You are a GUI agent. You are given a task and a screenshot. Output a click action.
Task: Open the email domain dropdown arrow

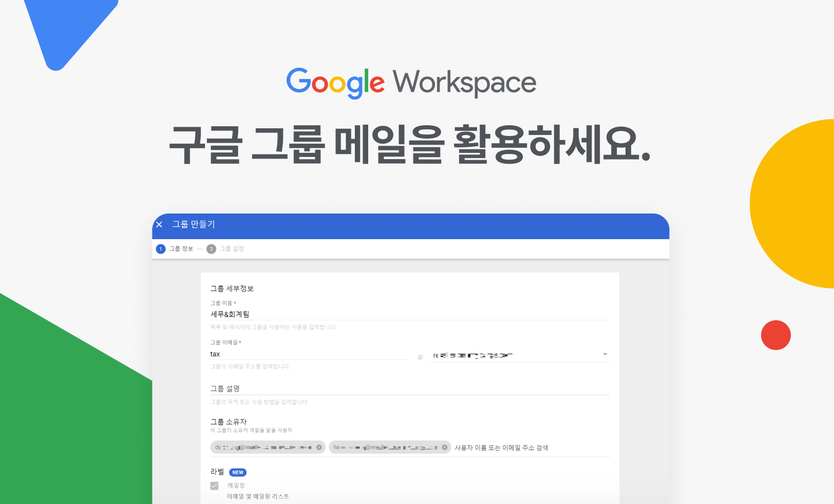point(605,355)
